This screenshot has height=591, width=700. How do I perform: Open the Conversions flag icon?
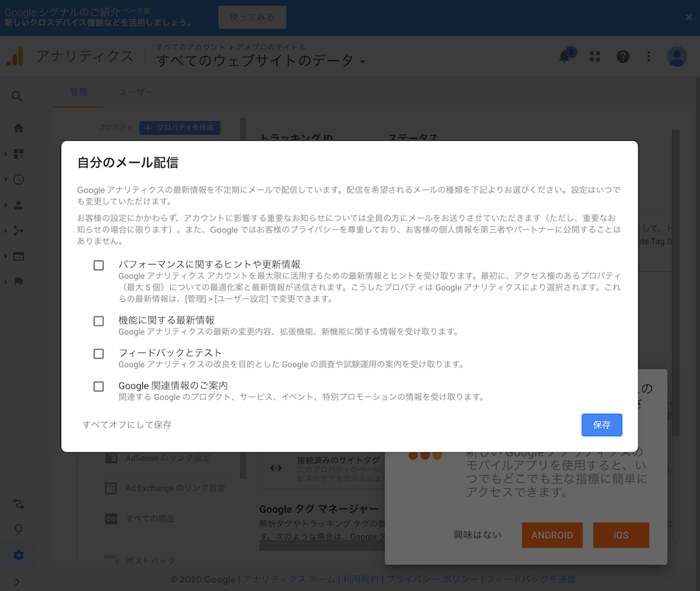(18, 282)
